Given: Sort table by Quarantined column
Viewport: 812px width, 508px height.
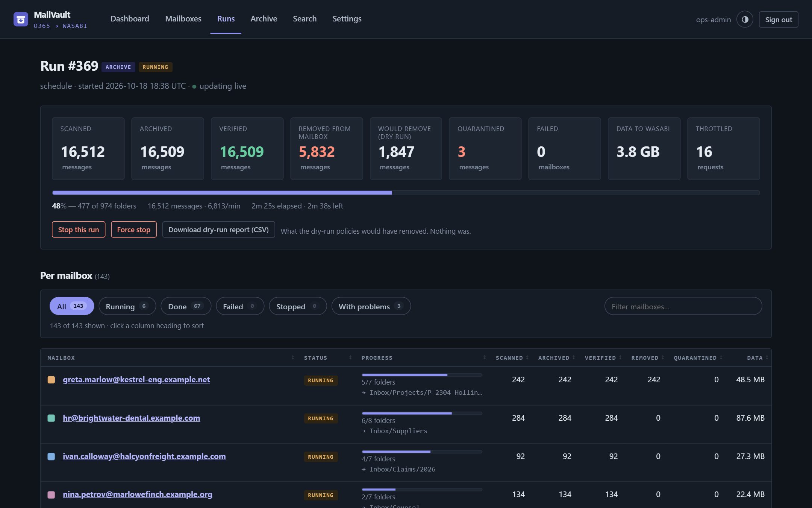Looking at the screenshot, I should click(x=698, y=358).
